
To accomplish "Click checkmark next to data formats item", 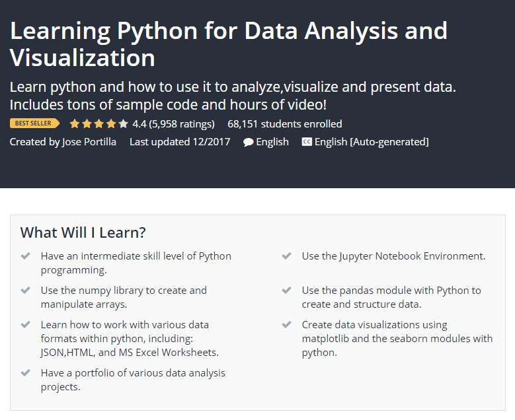I will pyautogui.click(x=26, y=325).
